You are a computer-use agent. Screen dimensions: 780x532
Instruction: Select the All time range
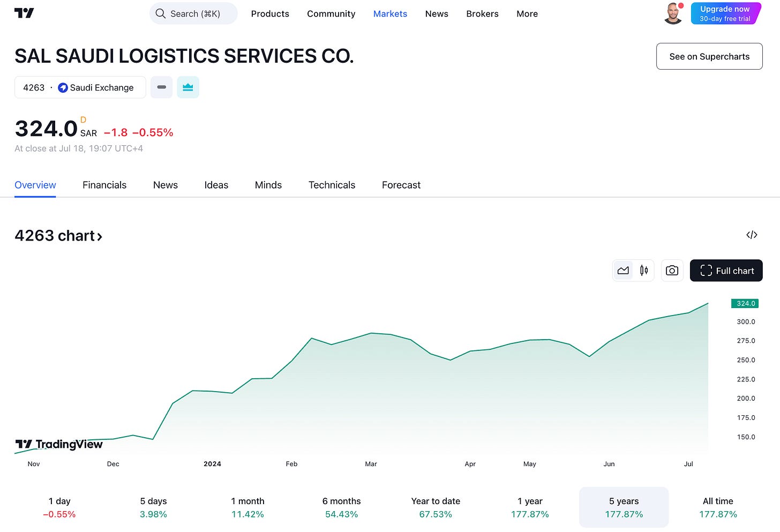point(718,507)
